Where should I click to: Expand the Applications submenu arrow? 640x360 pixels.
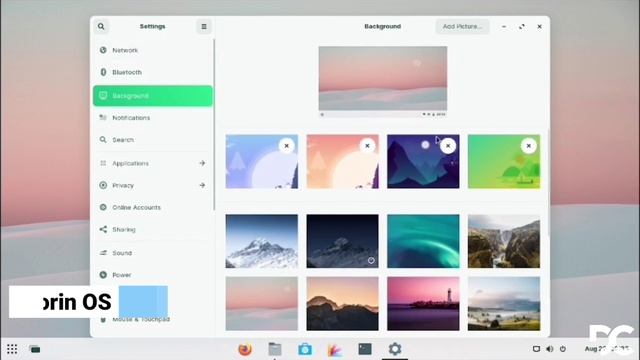(202, 163)
